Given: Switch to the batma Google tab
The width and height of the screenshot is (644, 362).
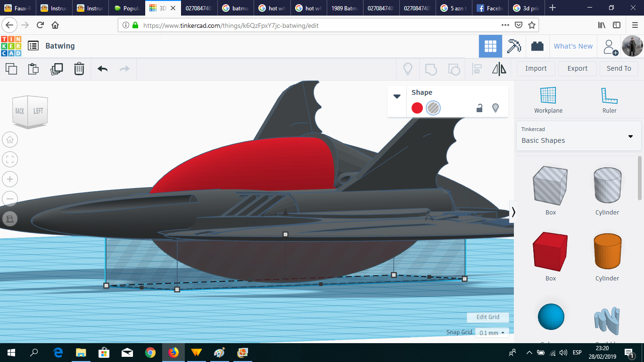Looking at the screenshot, I should 236,8.
